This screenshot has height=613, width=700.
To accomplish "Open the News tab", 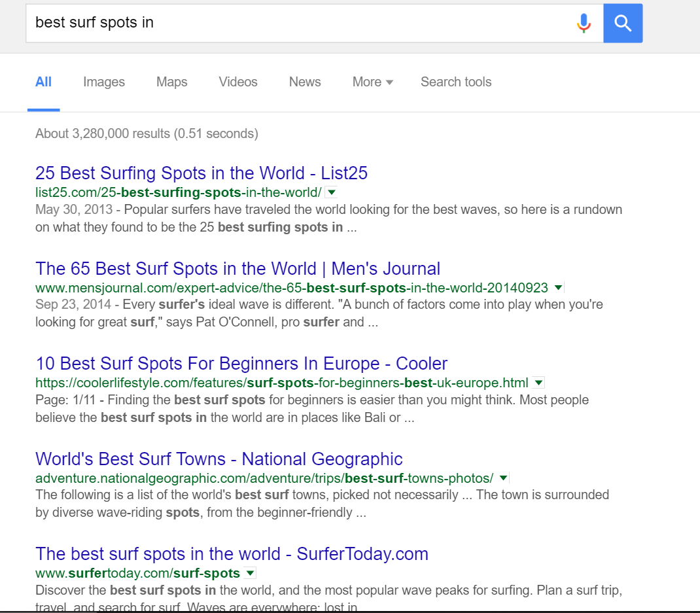I will click(x=305, y=82).
